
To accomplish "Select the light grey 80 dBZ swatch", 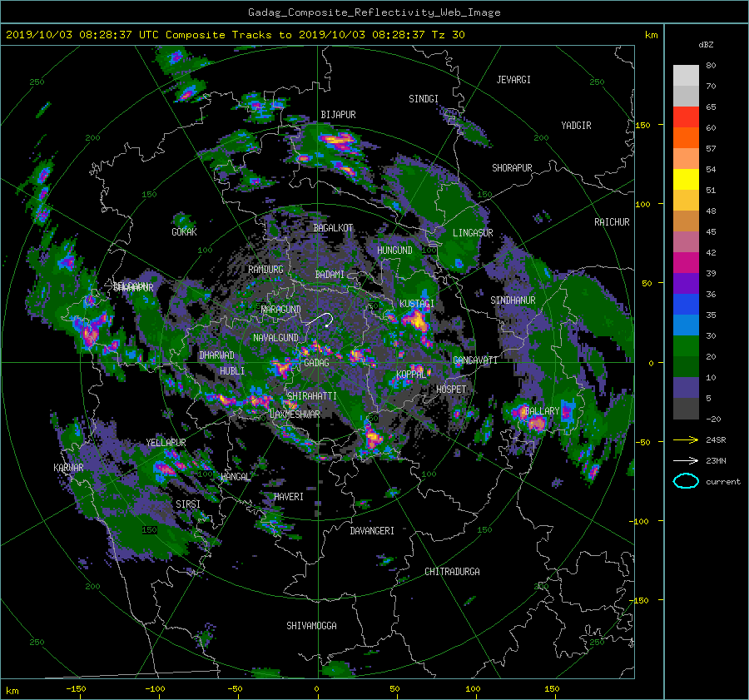I will click(x=686, y=75).
